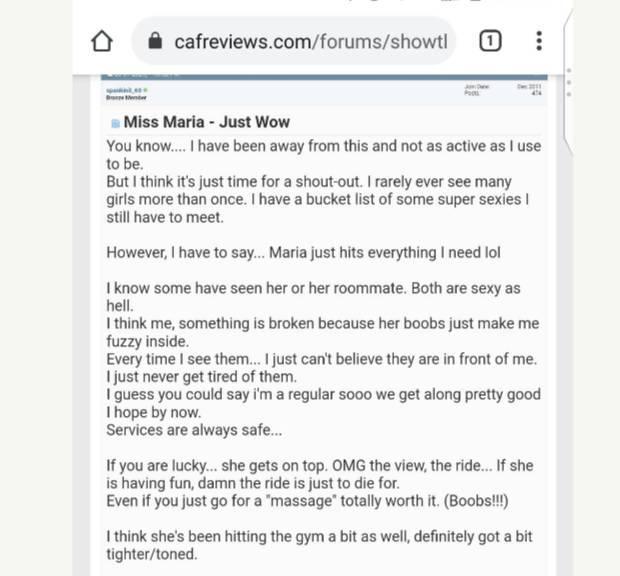Click the line Services are always safe
The width and height of the screenshot is (620, 576).
[194, 430]
